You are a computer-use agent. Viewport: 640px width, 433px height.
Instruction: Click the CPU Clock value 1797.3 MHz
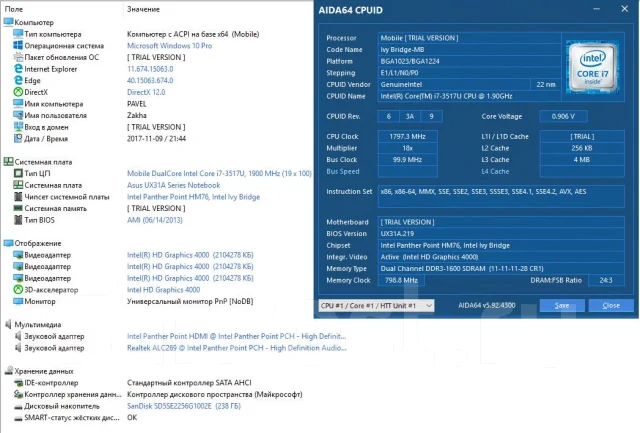pos(407,136)
